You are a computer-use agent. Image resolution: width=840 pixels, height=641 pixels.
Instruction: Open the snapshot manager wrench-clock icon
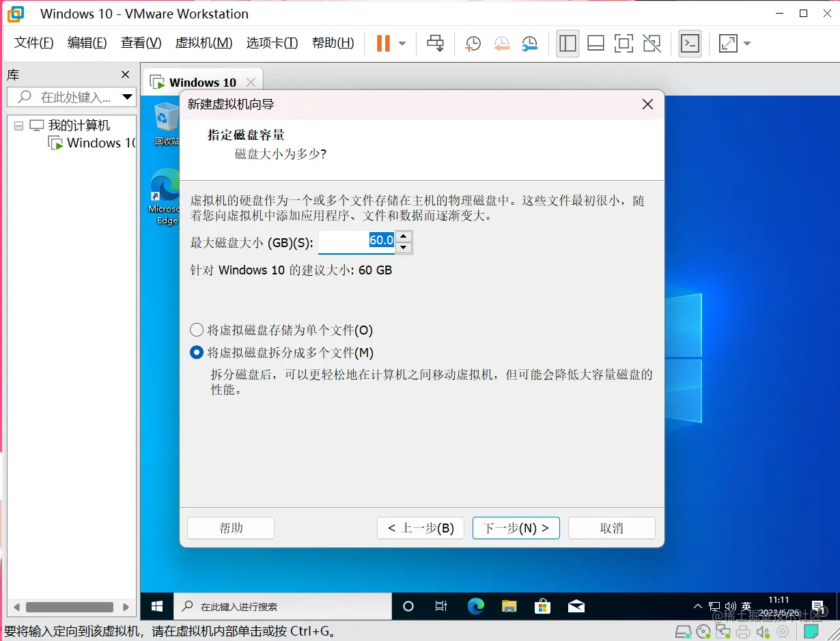(529, 44)
